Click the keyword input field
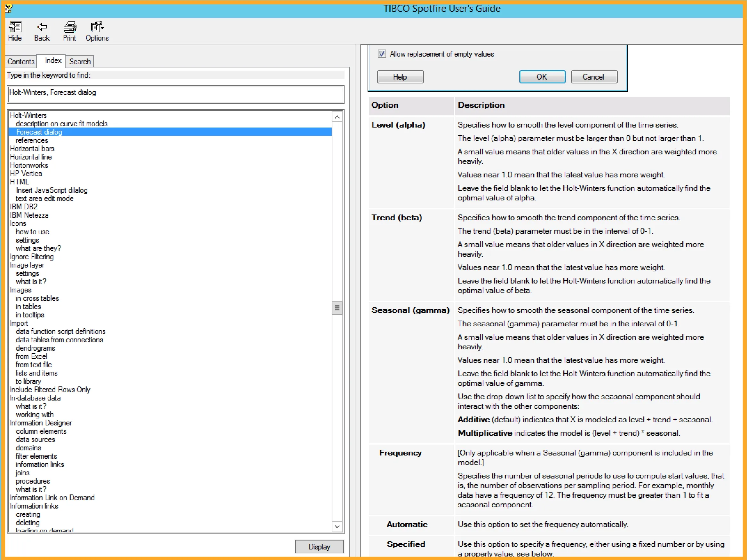Screen dimensions: 747x560 176,95
